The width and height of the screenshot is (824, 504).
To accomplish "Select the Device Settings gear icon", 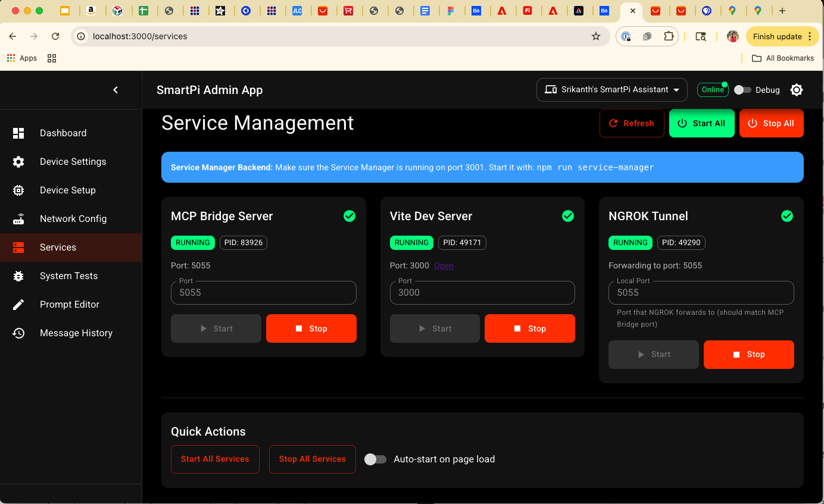I will tap(18, 161).
